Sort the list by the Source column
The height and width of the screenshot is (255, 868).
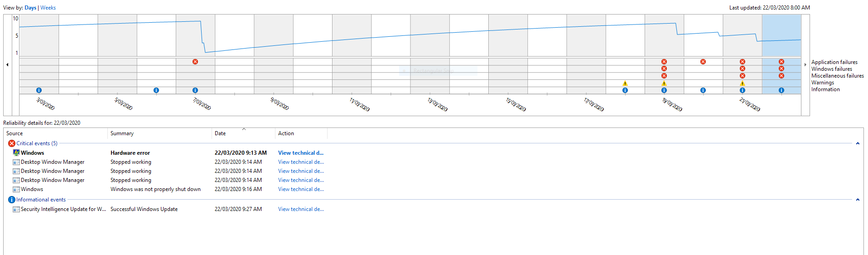[56, 133]
